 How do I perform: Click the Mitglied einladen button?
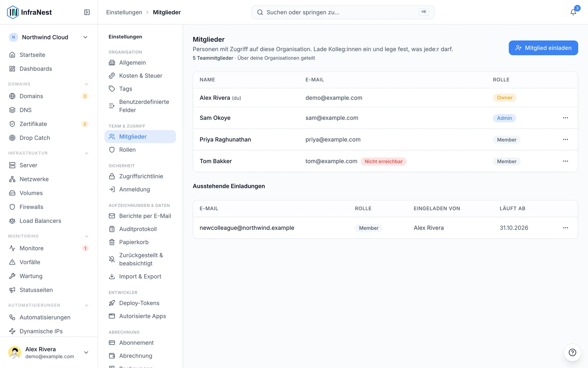coord(543,48)
